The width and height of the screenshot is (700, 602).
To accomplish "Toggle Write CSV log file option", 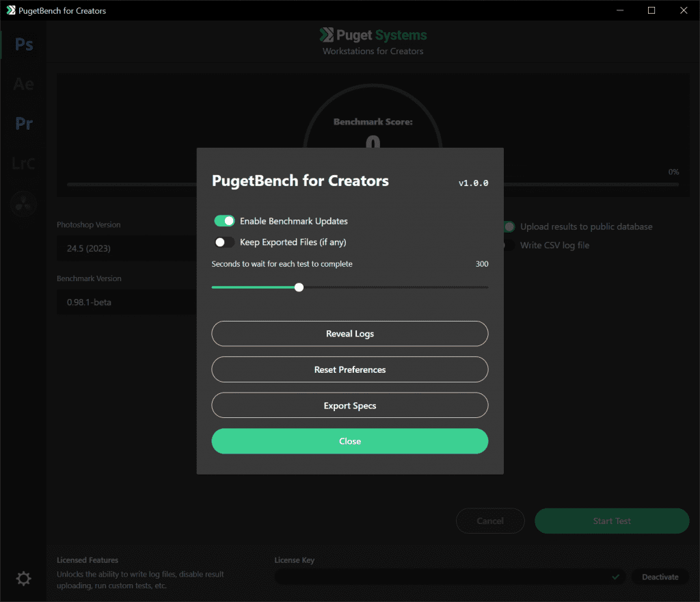I will click(507, 245).
